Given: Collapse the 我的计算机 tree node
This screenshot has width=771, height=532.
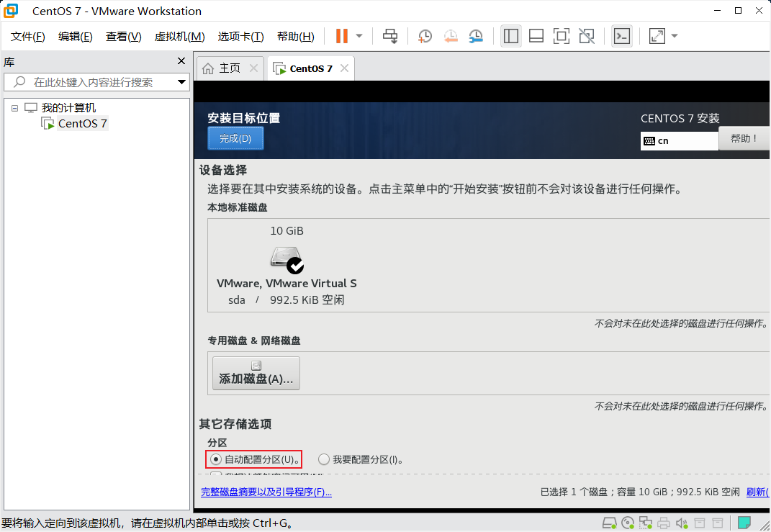Looking at the screenshot, I should click(14, 108).
